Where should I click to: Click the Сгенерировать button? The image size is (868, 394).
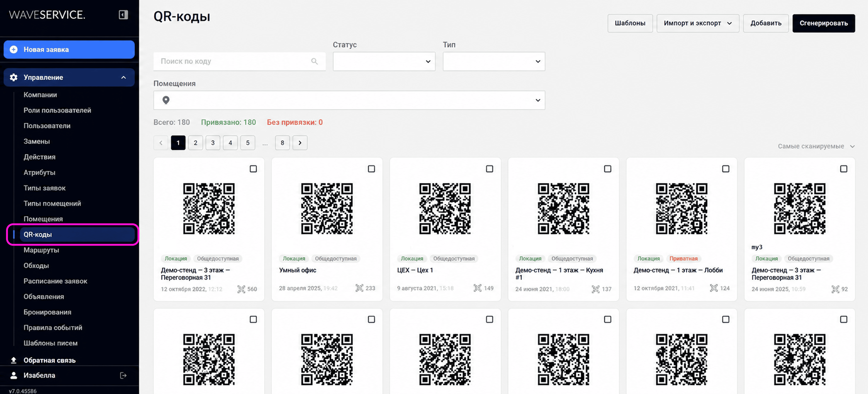click(x=824, y=23)
